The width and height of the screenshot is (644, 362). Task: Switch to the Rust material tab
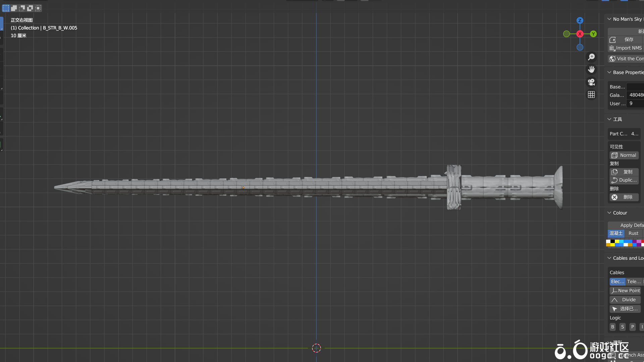tap(633, 233)
